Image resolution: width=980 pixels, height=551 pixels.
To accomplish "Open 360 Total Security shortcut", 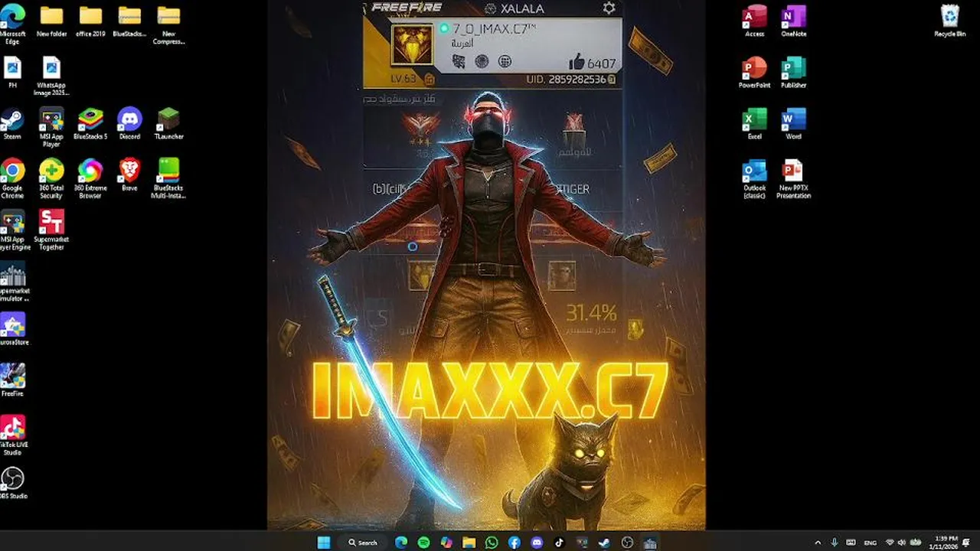I will (x=51, y=178).
